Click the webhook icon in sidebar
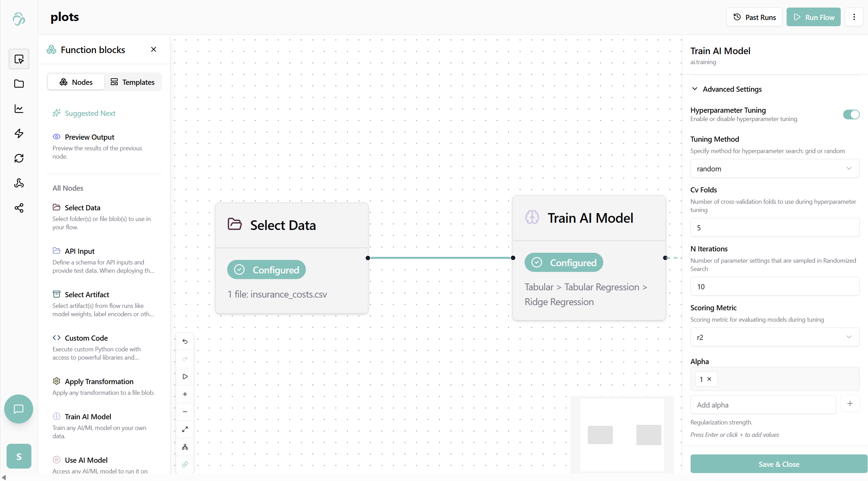 click(19, 183)
